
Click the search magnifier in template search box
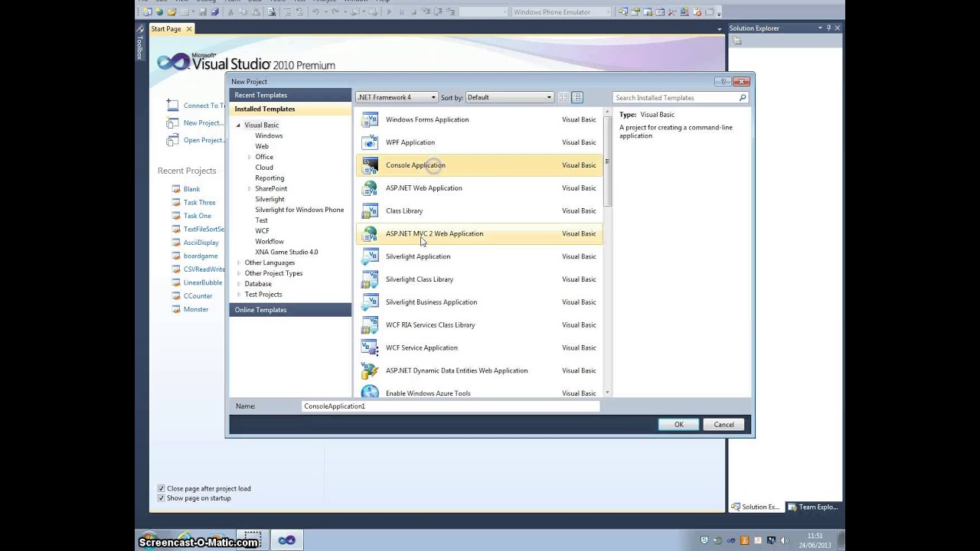coord(742,98)
